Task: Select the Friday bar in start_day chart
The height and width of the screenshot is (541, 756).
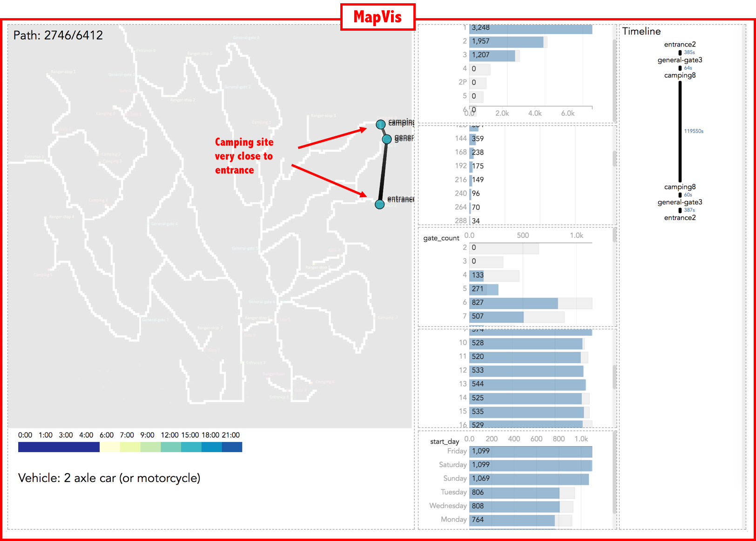Action: [x=530, y=451]
